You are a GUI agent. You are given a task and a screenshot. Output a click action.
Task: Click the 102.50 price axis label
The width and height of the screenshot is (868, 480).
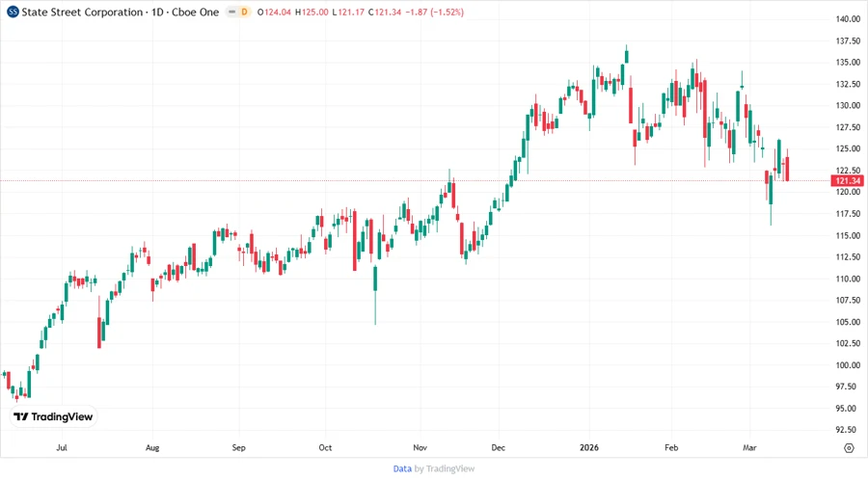click(x=848, y=343)
